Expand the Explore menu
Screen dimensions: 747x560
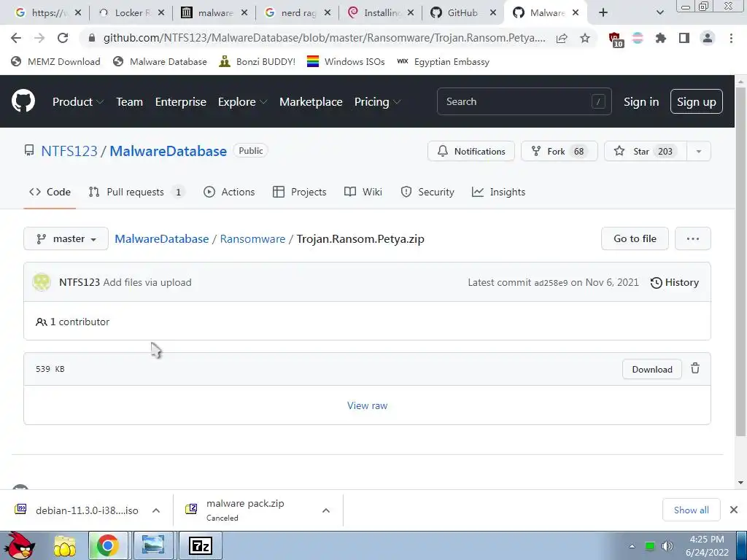pos(242,102)
